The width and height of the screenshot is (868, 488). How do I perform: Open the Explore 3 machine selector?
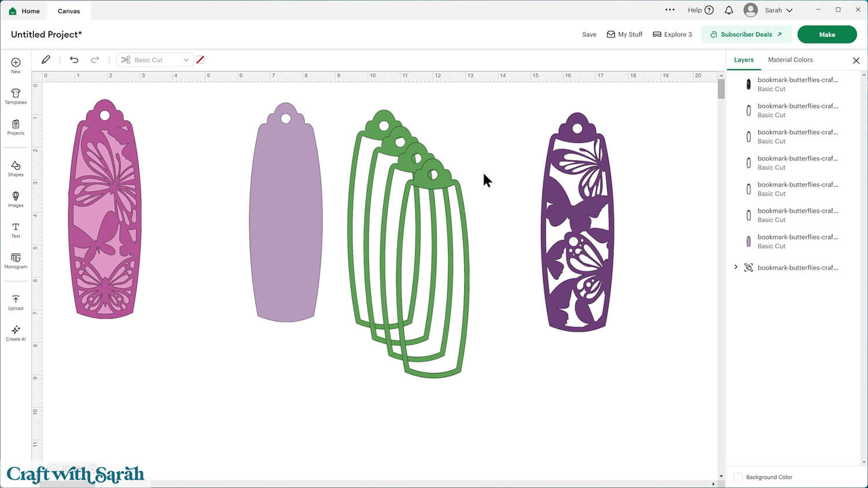click(672, 34)
